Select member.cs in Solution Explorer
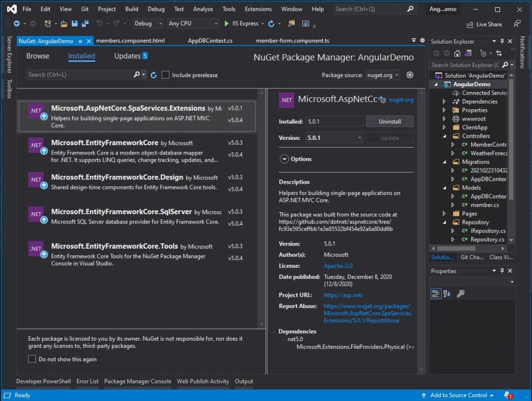 click(485, 205)
